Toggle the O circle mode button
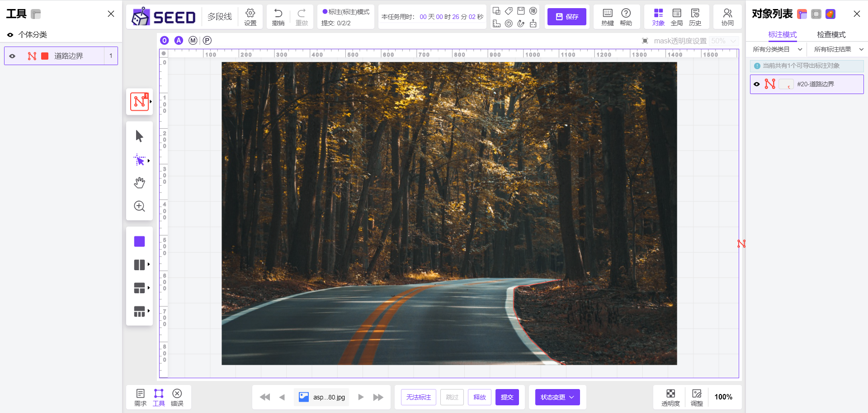The height and width of the screenshot is (413, 868). 164,41
